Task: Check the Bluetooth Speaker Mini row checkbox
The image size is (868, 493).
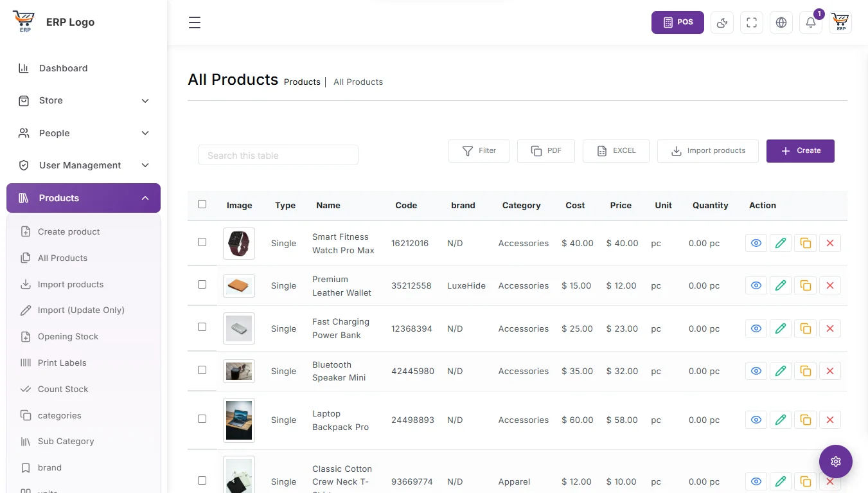Action: point(202,370)
